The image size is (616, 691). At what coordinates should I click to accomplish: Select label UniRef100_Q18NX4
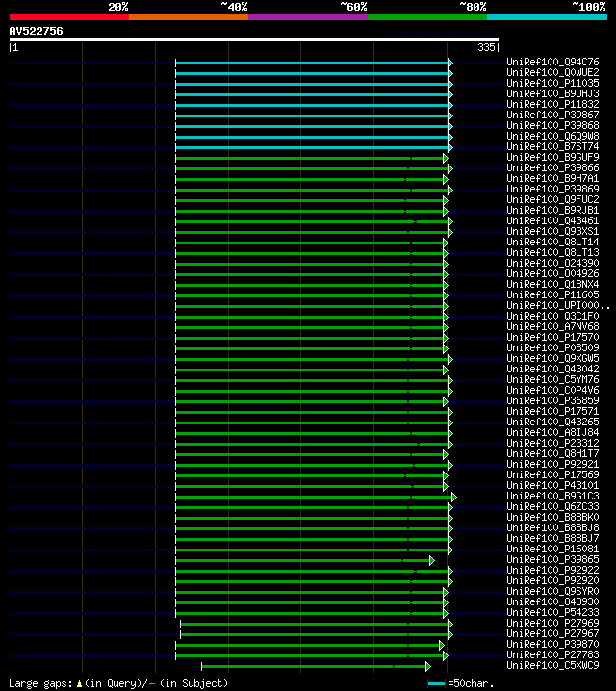552,284
